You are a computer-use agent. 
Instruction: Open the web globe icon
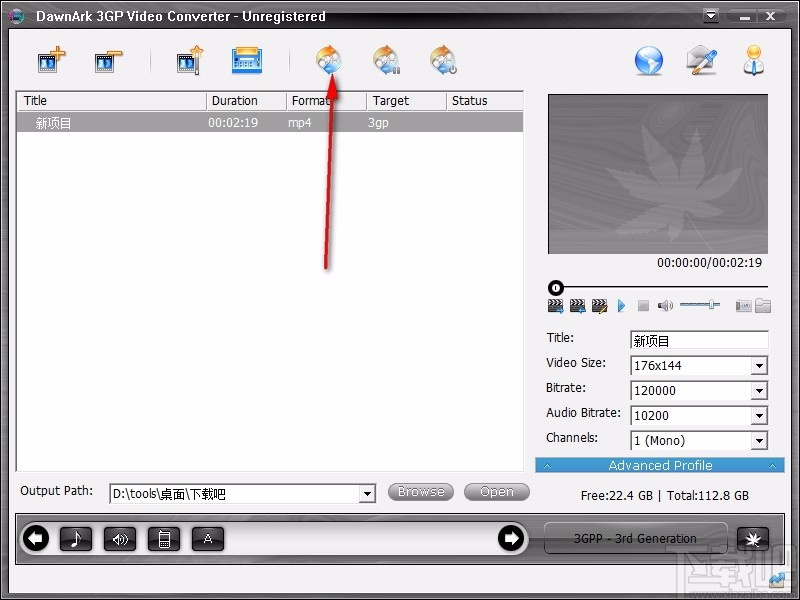pyautogui.click(x=647, y=60)
